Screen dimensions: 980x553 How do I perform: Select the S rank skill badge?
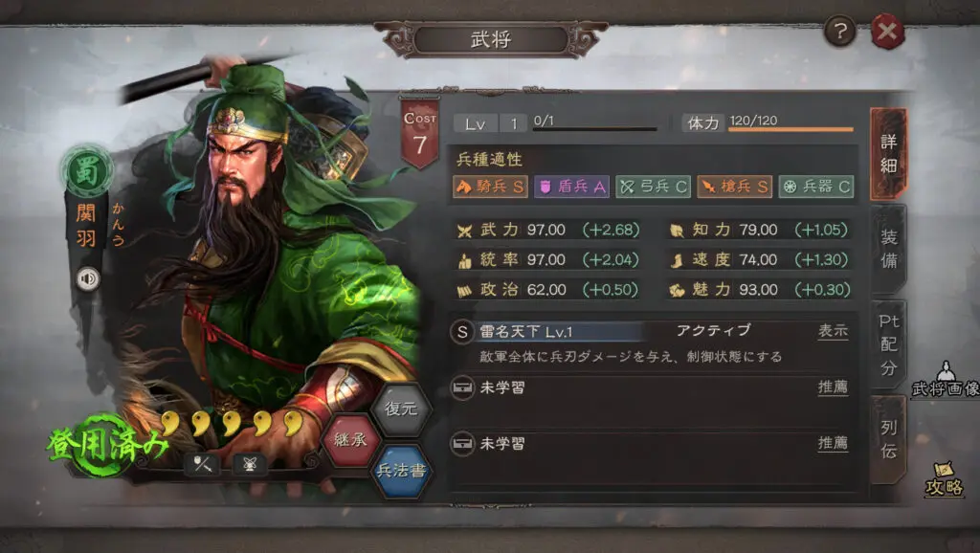462,332
